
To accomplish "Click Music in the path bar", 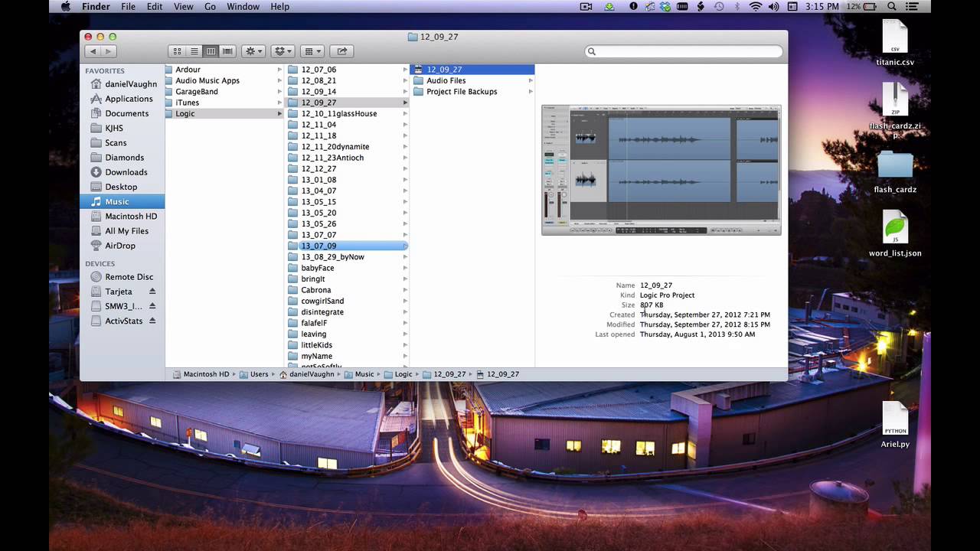I will [359, 374].
